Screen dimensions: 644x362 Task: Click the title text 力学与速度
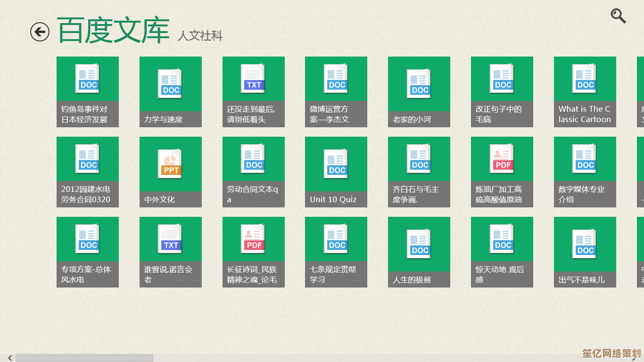coord(163,119)
